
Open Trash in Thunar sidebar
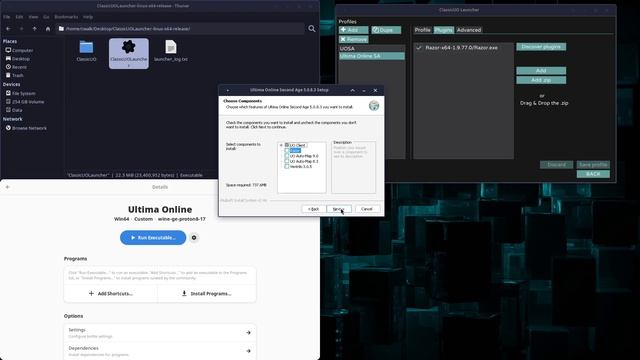[x=15, y=75]
